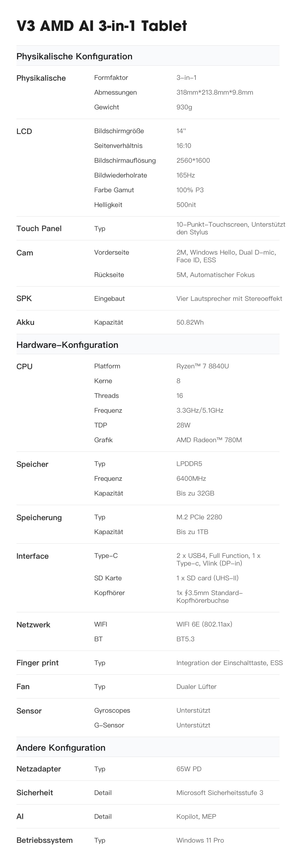
Task: Select the screen resolution value 2560*1600
Action: coord(193,160)
